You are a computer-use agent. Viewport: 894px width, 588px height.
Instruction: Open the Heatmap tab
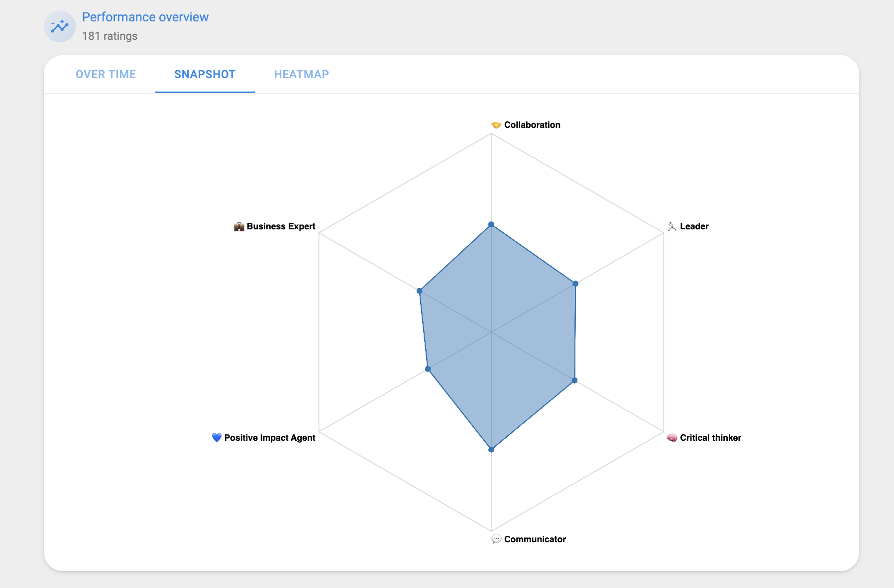pyautogui.click(x=301, y=74)
